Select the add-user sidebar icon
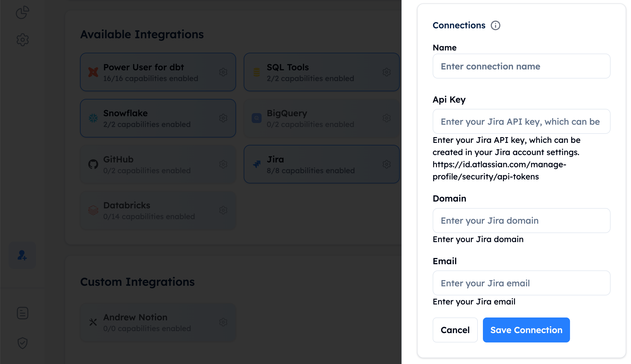Image resolution: width=631 pixels, height=364 pixels. [x=22, y=255]
